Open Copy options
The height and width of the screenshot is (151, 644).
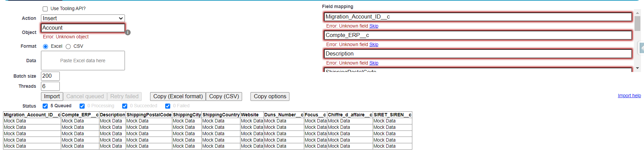click(270, 97)
